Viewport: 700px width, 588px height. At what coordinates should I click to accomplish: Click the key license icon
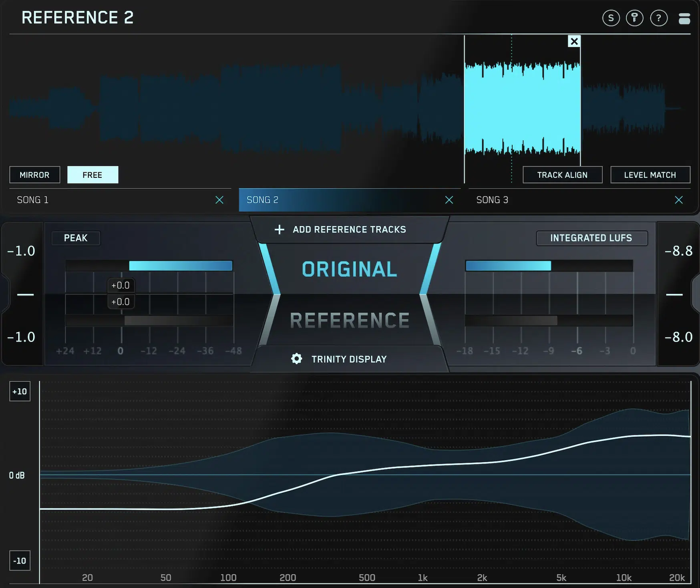pos(635,18)
